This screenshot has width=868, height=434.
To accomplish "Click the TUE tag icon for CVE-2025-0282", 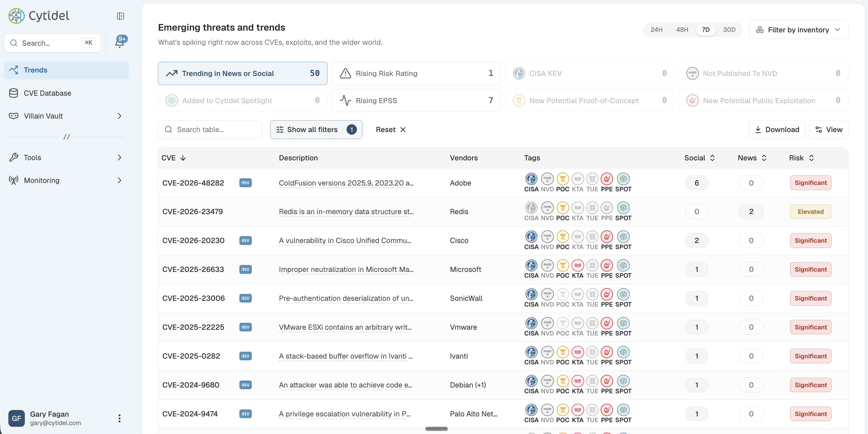I will point(592,352).
